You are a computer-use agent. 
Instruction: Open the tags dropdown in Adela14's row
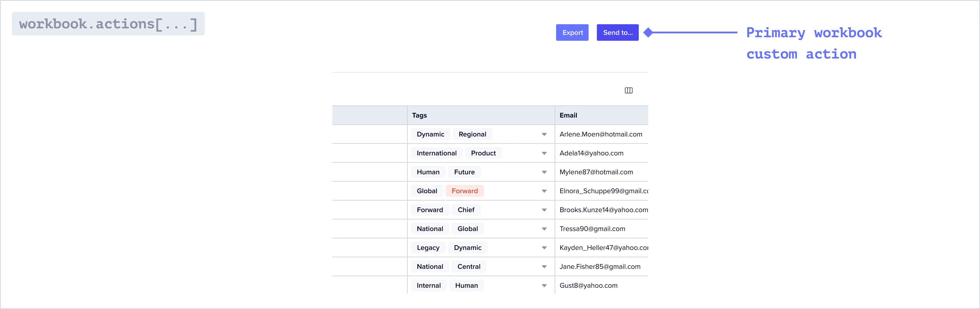(544, 153)
